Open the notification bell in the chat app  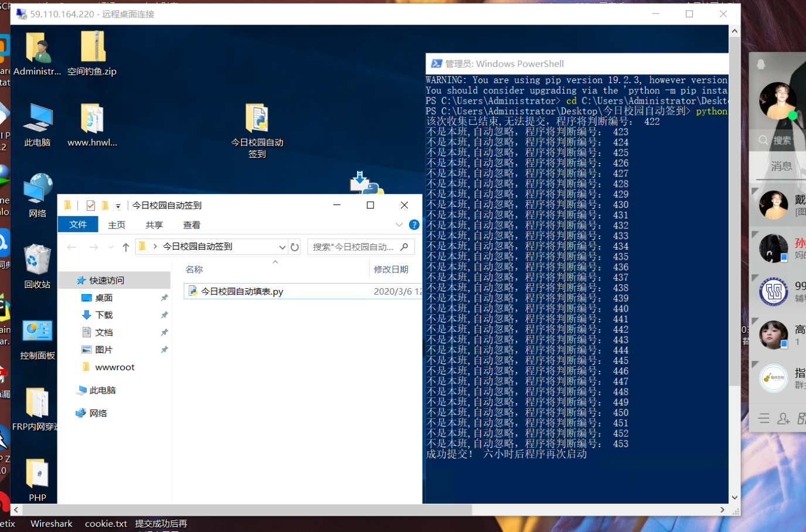pyautogui.click(x=761, y=64)
